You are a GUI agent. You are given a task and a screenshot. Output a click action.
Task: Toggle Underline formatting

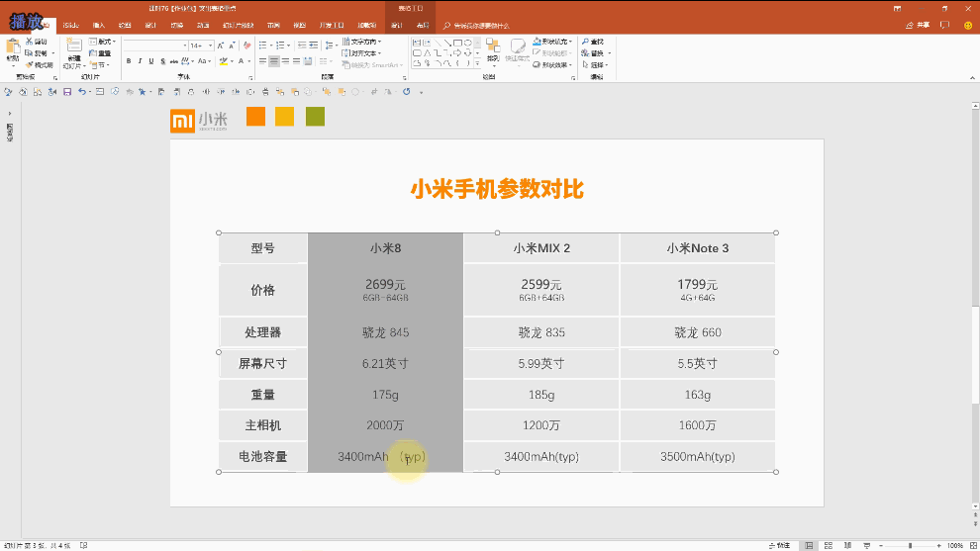(x=151, y=61)
